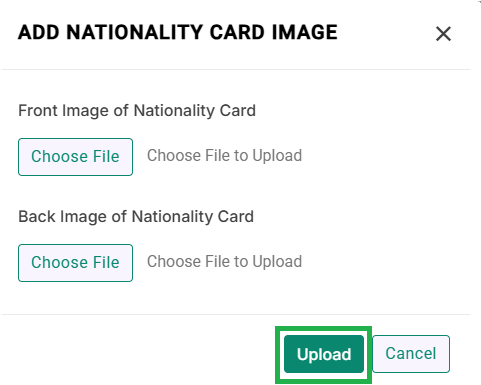Open file picker under Front Image label
The height and width of the screenshot is (385, 481).
[x=75, y=157]
